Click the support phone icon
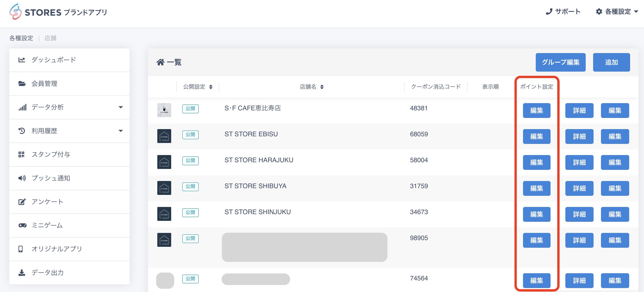This screenshot has height=292, width=644. (549, 12)
